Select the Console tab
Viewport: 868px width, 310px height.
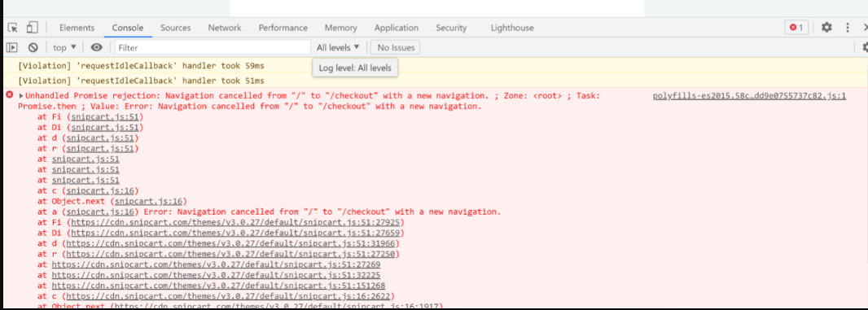[128, 28]
